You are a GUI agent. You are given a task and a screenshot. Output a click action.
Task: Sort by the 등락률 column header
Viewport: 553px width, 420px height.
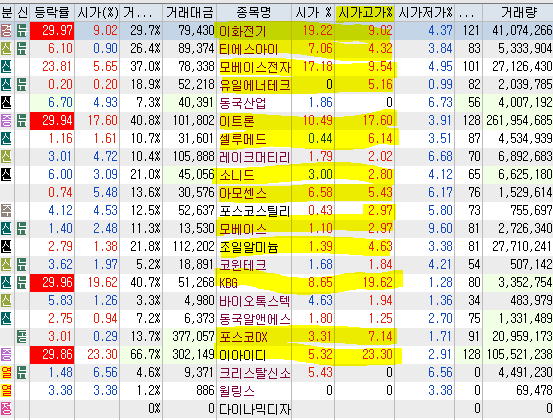click(52, 13)
